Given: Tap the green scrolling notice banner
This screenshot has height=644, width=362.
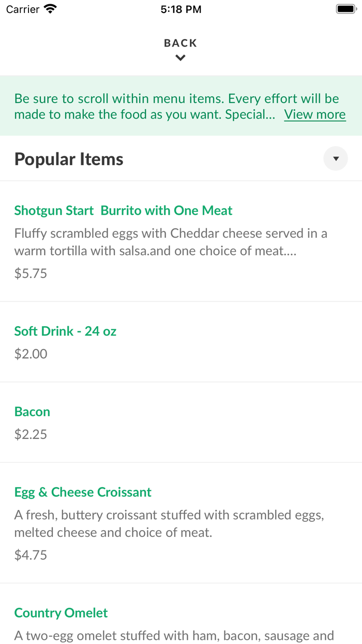Looking at the screenshot, I should tap(180, 106).
